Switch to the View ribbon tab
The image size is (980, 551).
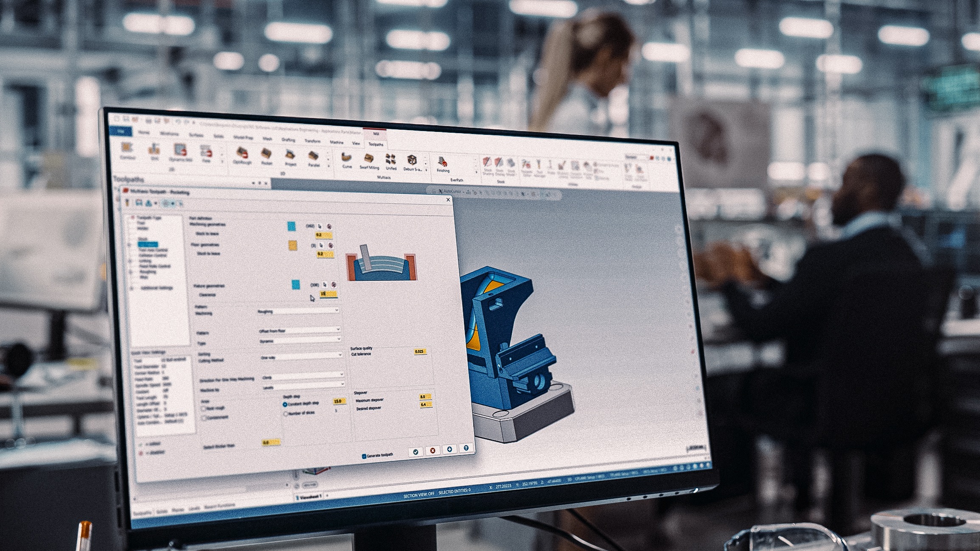(x=356, y=143)
